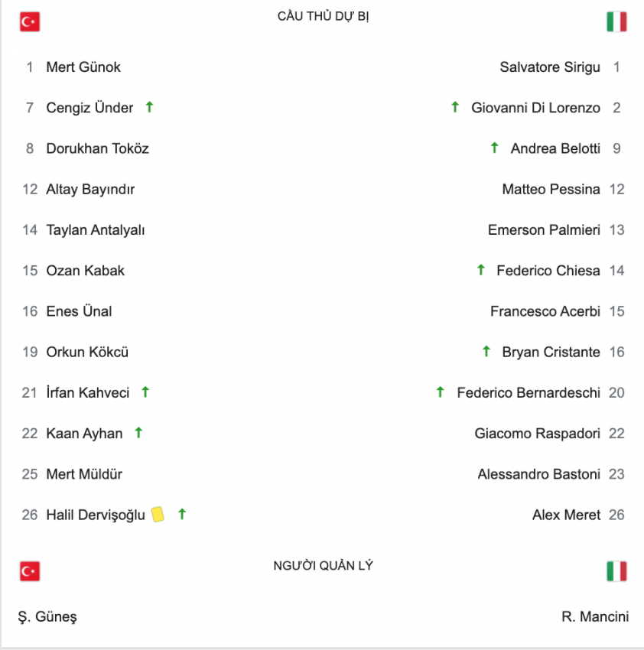Click substitution arrow after Halil Dervişoğlu's card
This screenshot has height=650, width=644.
[x=182, y=515]
